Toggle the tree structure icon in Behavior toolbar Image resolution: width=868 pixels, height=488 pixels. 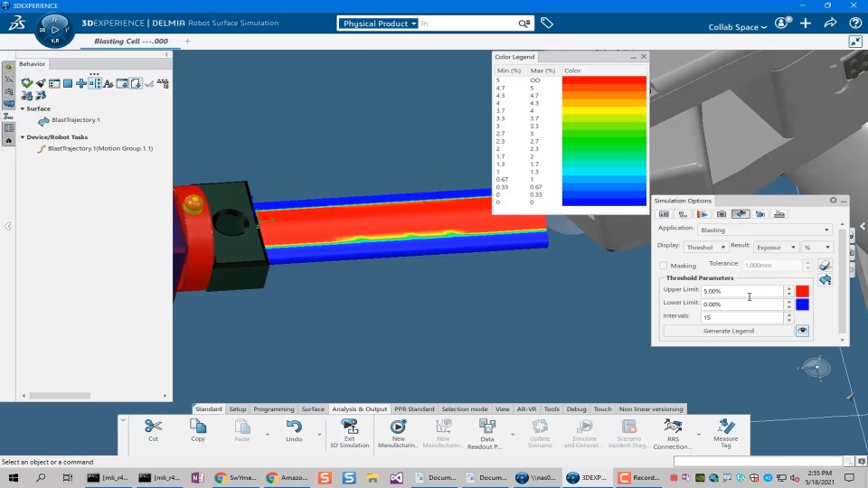pyautogui.click(x=95, y=83)
